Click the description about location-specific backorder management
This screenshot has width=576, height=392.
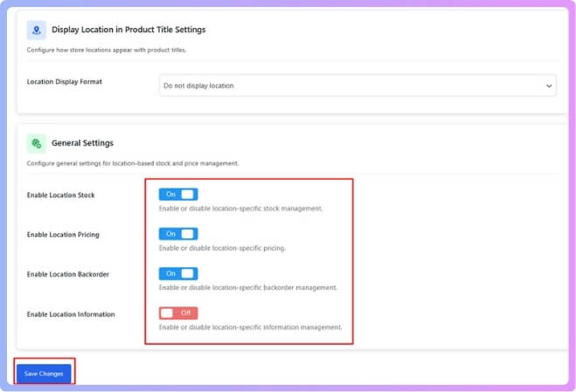247,288
